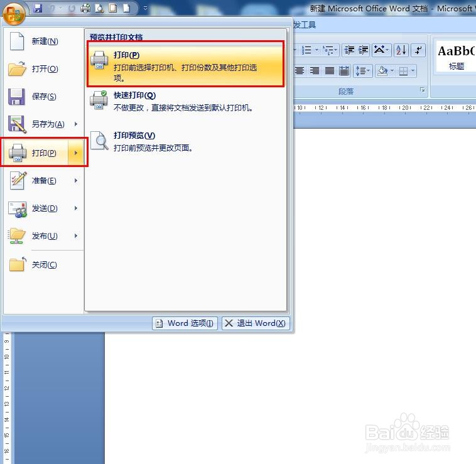
Task: Click the decrease indent icon
Action: [349, 50]
